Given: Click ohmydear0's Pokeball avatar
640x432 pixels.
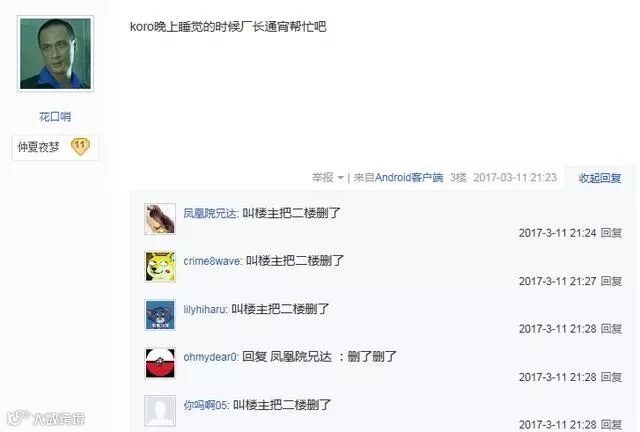Looking at the screenshot, I should tap(160, 363).
